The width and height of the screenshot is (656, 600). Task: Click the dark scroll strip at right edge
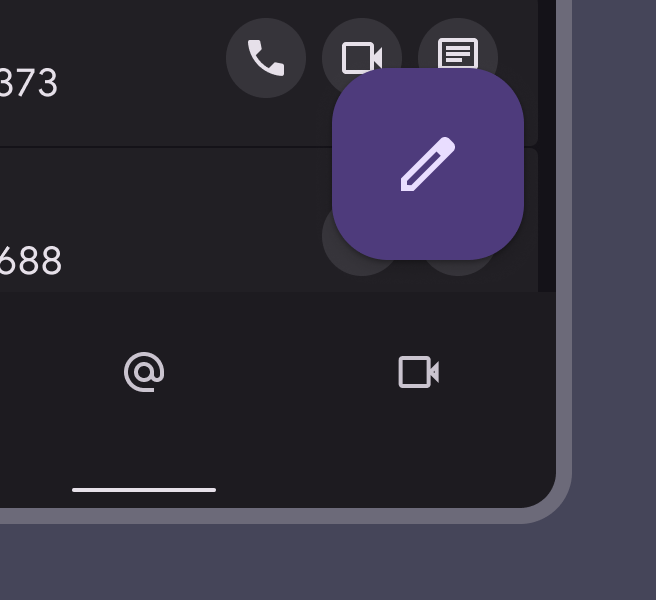click(x=547, y=146)
